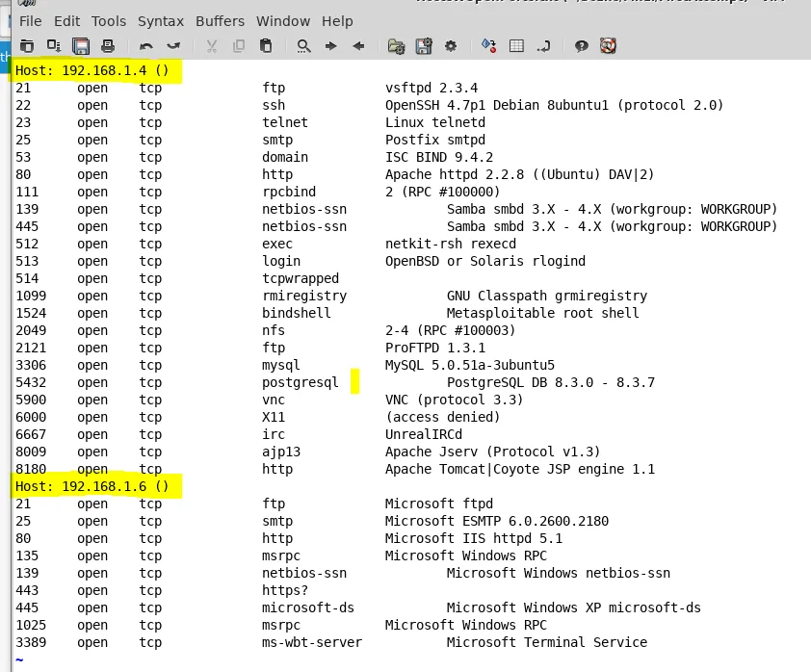Click port number '1025'
Viewport: 811px width, 672px height.
click(x=31, y=625)
